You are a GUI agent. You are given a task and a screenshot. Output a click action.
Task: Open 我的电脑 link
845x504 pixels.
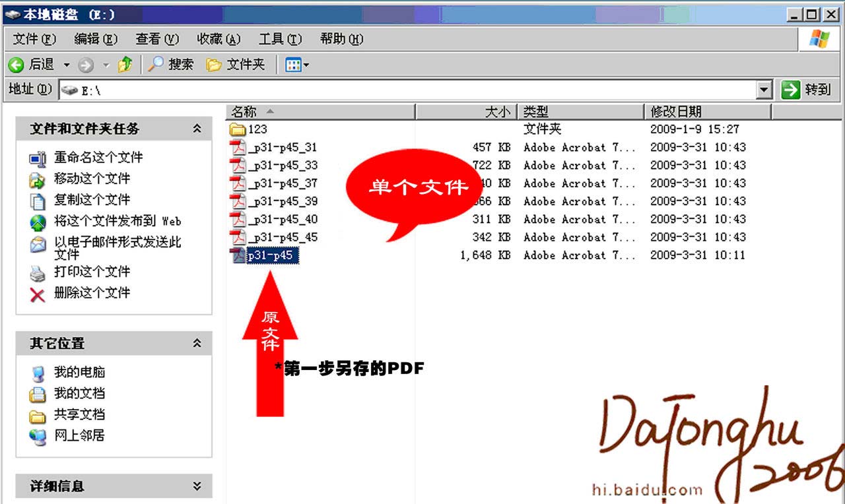click(x=79, y=373)
